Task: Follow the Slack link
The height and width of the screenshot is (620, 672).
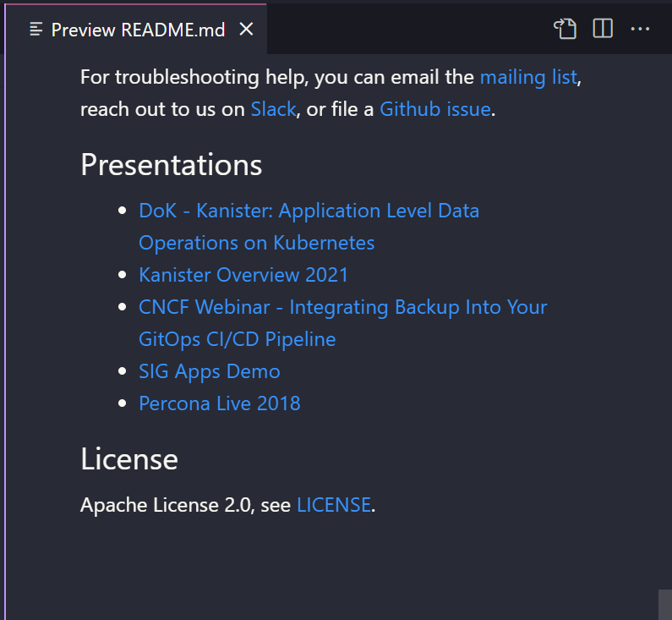Action: (273, 109)
